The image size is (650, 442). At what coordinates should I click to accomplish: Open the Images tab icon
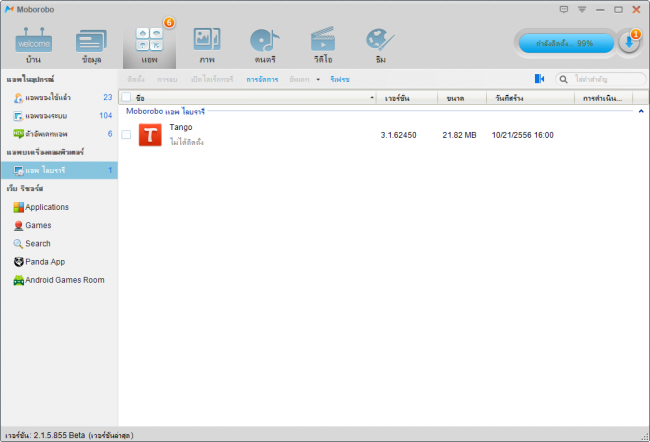point(207,39)
